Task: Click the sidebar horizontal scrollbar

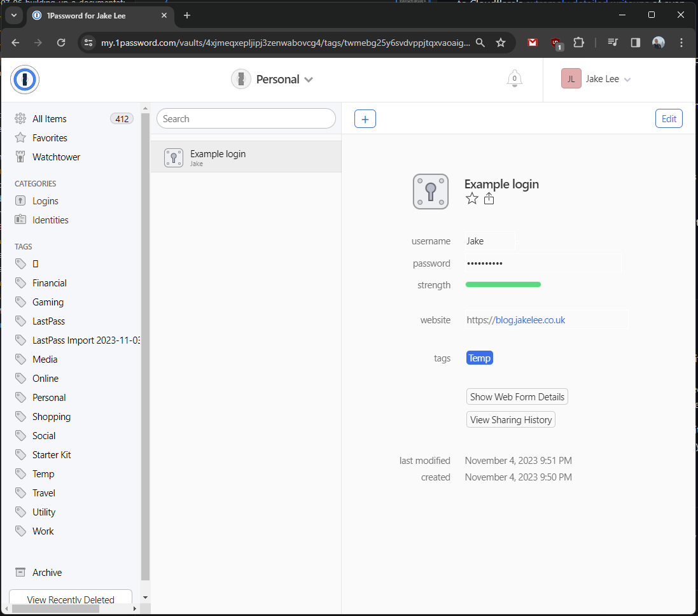Action: 55,608
